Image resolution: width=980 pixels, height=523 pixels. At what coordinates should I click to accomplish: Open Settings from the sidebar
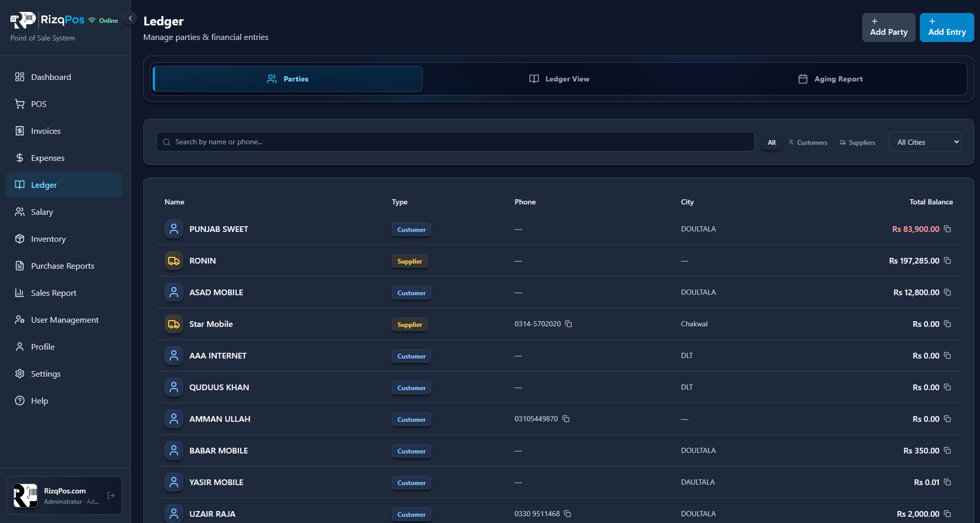pos(64,374)
